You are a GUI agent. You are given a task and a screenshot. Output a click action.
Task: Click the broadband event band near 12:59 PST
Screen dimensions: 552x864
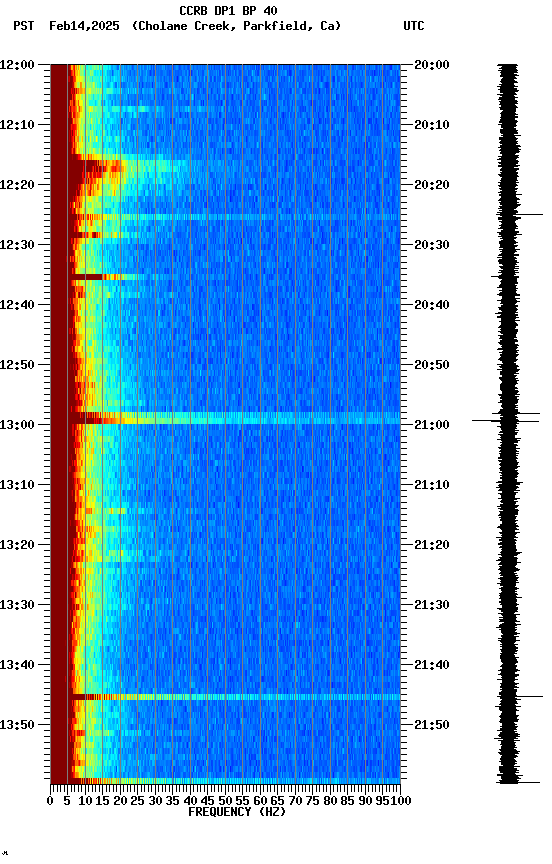pyautogui.click(x=225, y=418)
